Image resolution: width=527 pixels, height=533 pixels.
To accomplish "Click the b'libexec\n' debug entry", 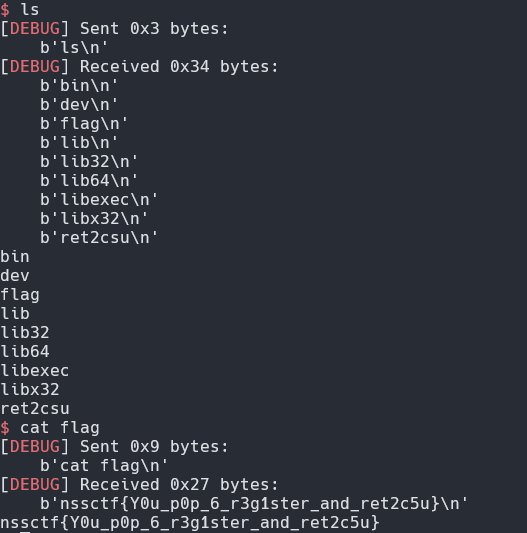I will click(99, 200).
